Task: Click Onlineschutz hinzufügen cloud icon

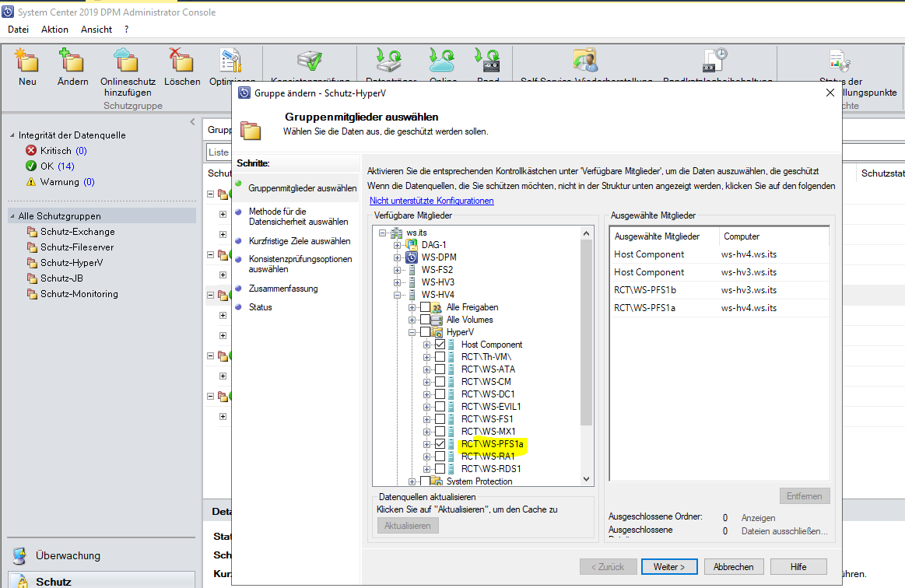Action: click(x=126, y=61)
